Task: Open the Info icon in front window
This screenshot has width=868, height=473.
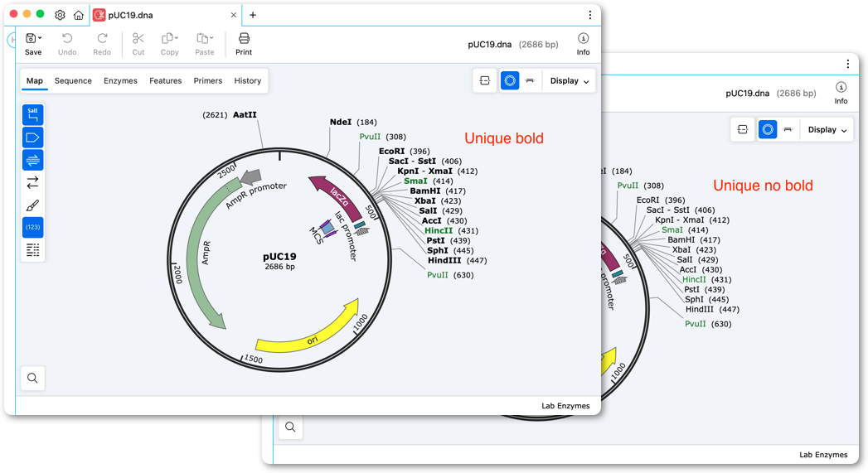Action: 583,44
